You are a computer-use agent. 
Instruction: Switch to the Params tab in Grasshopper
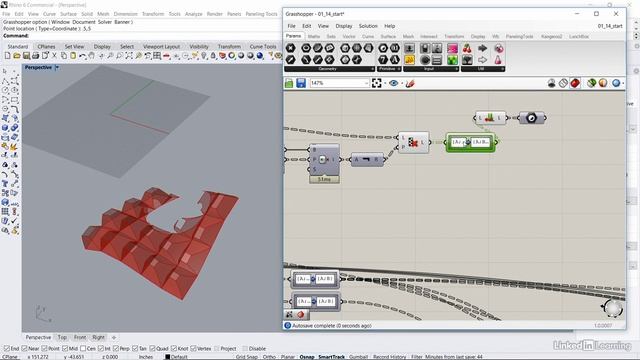point(293,36)
